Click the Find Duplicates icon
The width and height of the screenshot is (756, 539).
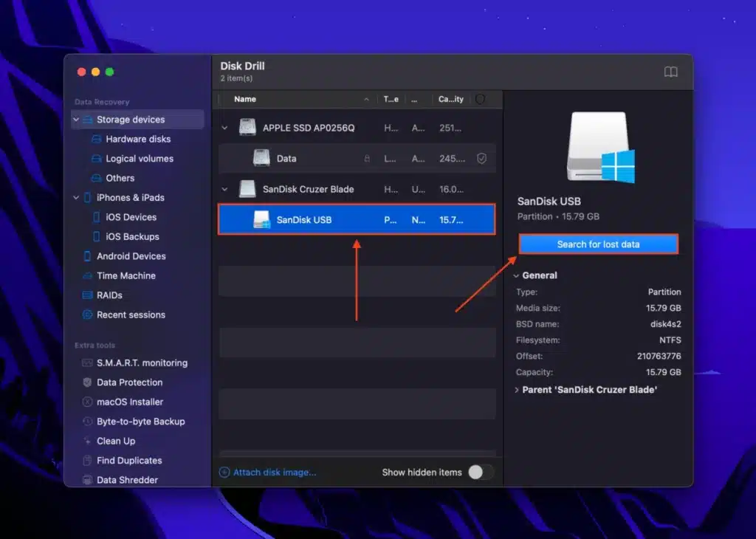(87, 461)
